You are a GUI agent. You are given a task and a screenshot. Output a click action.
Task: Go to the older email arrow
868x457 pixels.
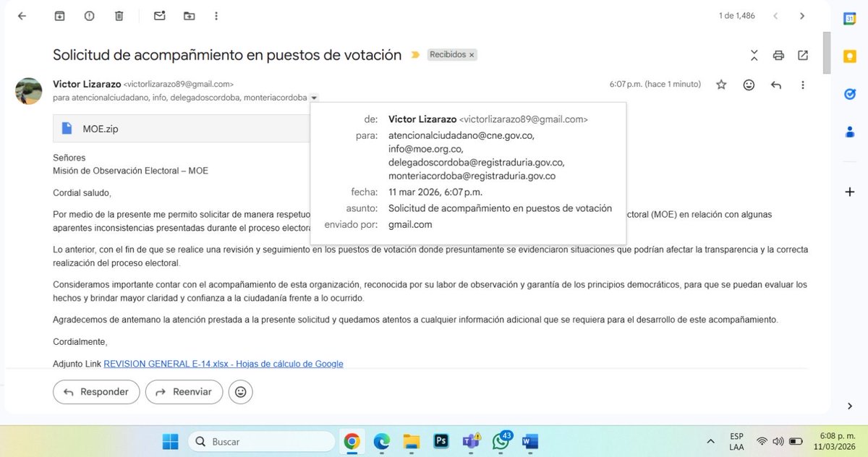[x=802, y=16]
